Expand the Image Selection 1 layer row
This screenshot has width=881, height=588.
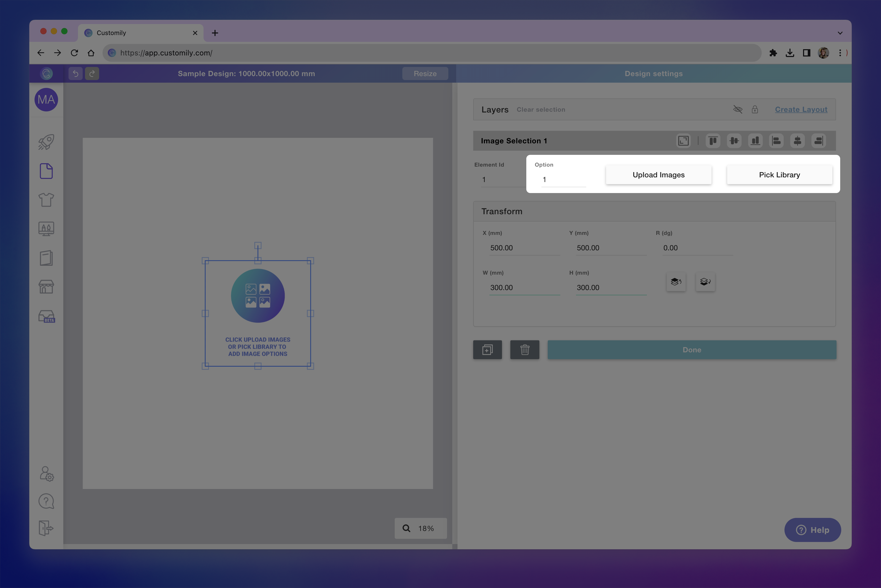click(683, 141)
